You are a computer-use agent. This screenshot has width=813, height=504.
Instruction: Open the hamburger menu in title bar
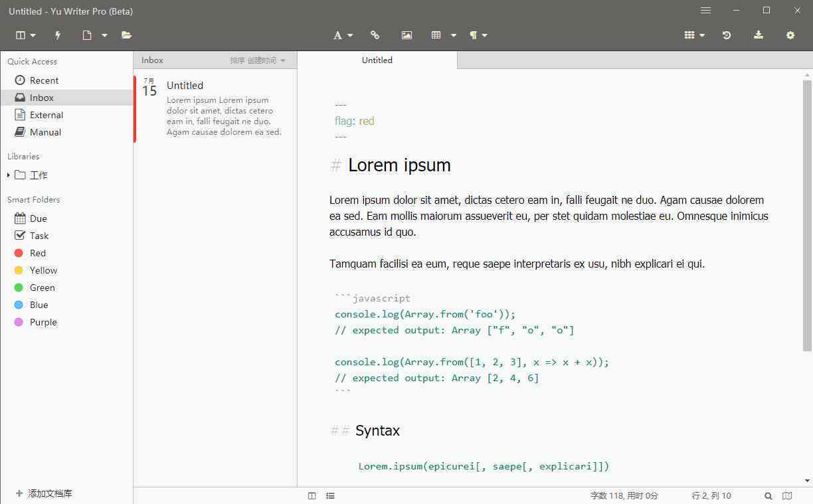(x=706, y=11)
